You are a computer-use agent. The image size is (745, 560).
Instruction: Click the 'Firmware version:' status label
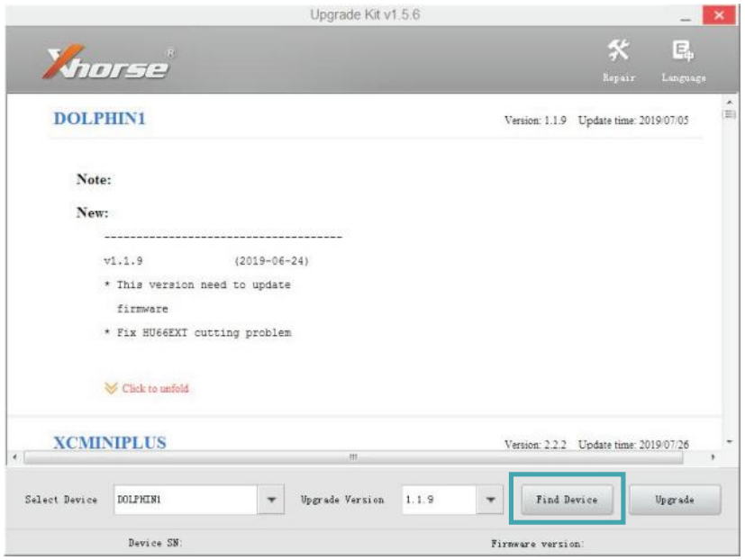(538, 544)
